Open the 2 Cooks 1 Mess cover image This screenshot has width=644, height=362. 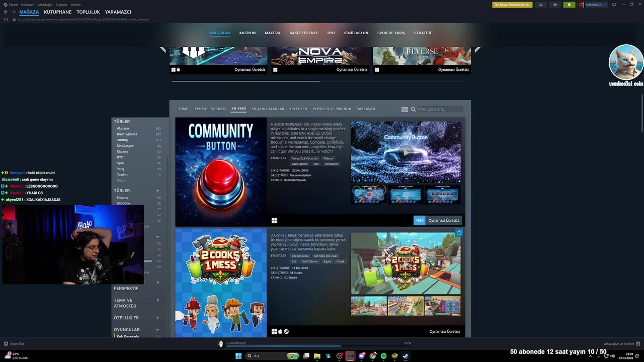(x=221, y=283)
